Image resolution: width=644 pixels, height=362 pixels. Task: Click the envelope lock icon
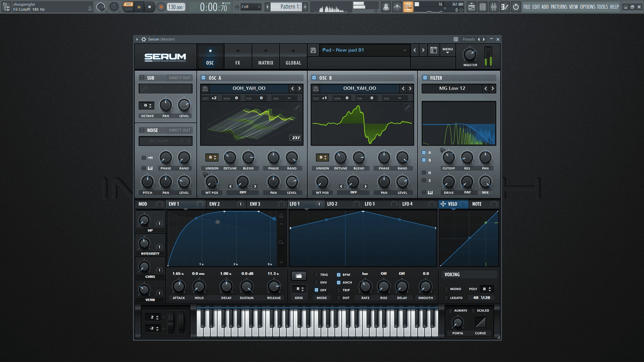pos(281,216)
